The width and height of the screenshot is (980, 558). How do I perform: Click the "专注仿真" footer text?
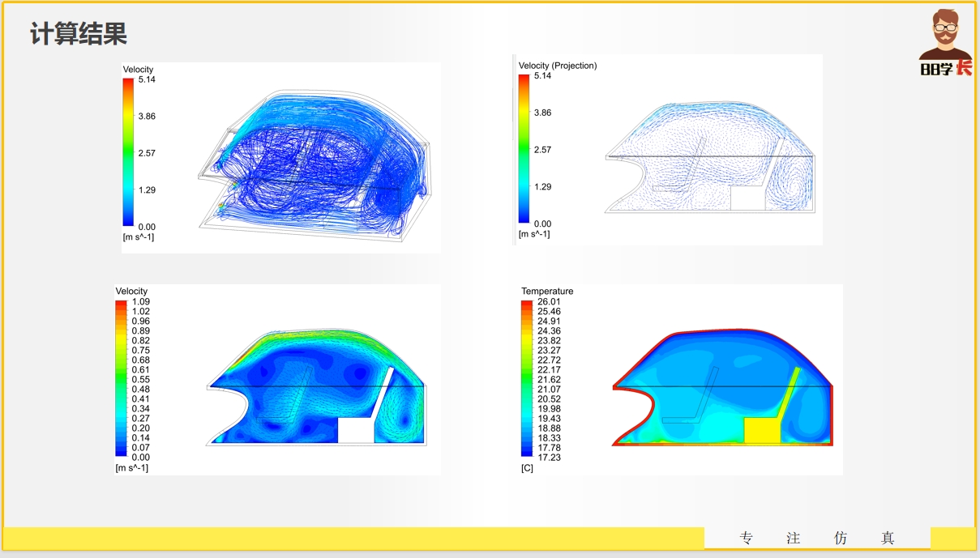[x=816, y=538]
